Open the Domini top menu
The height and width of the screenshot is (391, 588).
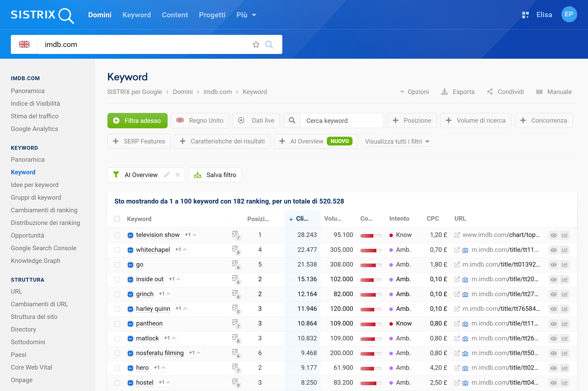100,15
